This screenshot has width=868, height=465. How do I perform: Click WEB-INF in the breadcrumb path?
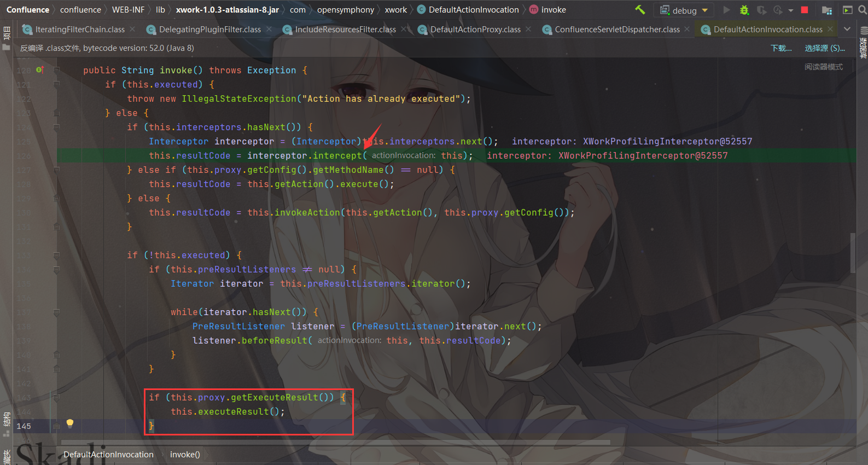click(128, 10)
